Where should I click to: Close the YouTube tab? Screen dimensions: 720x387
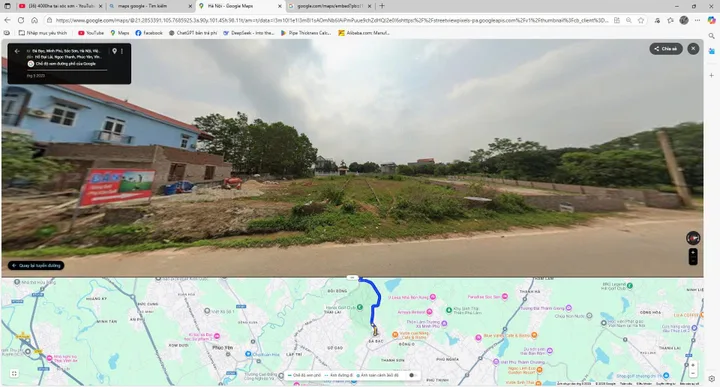pos(101,6)
